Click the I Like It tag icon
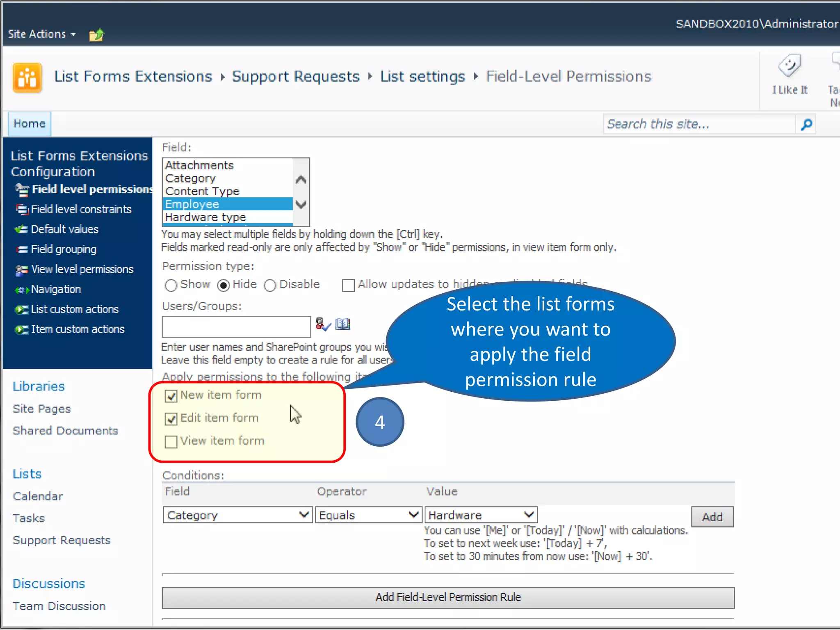This screenshot has height=630, width=840. pyautogui.click(x=790, y=66)
